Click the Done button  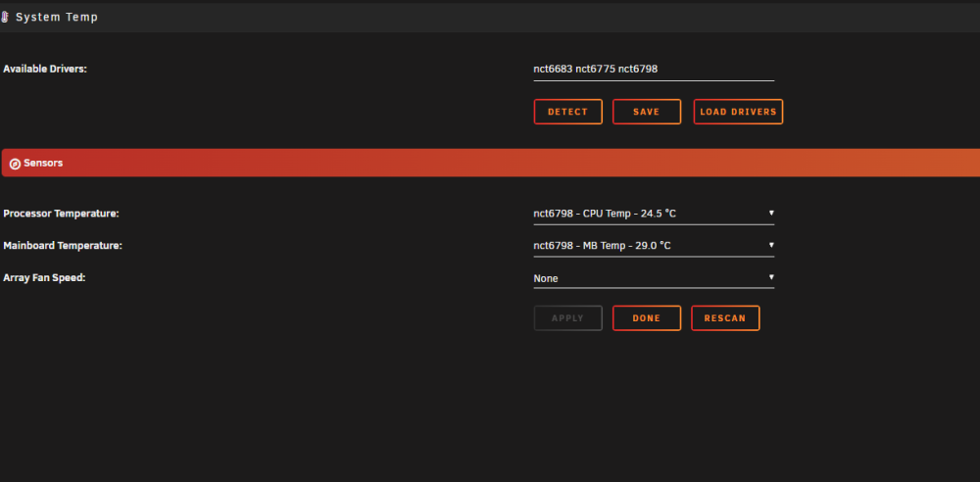click(646, 318)
